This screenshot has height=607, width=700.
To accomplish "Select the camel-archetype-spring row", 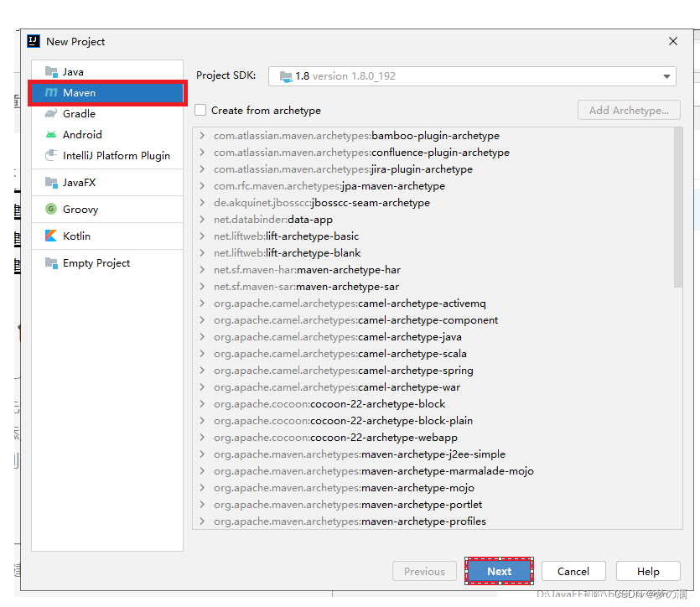I will (x=433, y=370).
